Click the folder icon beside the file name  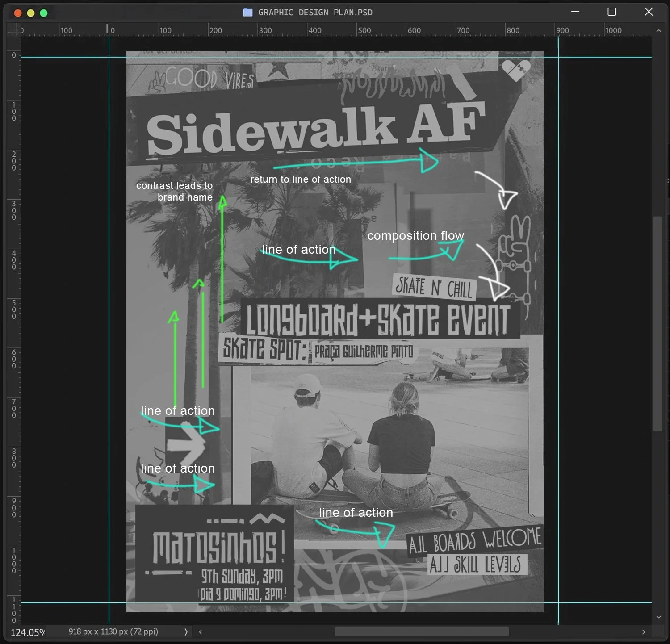[247, 13]
